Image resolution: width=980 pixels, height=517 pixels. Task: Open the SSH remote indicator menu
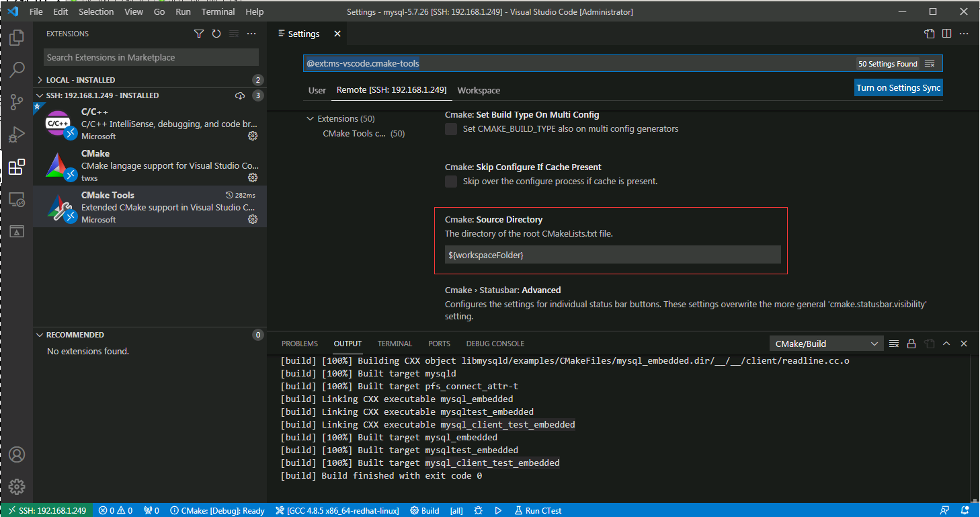click(x=46, y=511)
